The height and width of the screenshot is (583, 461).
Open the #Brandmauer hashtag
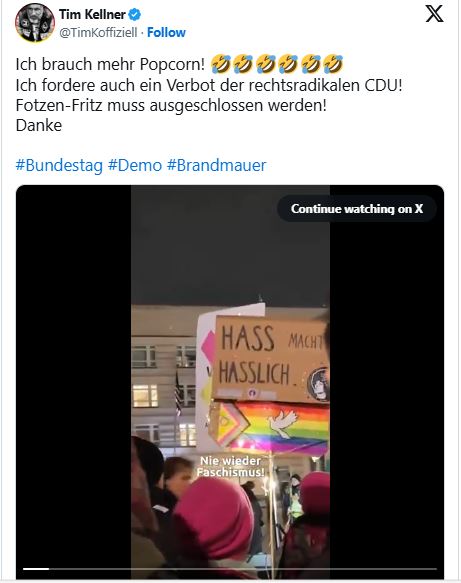pos(217,165)
